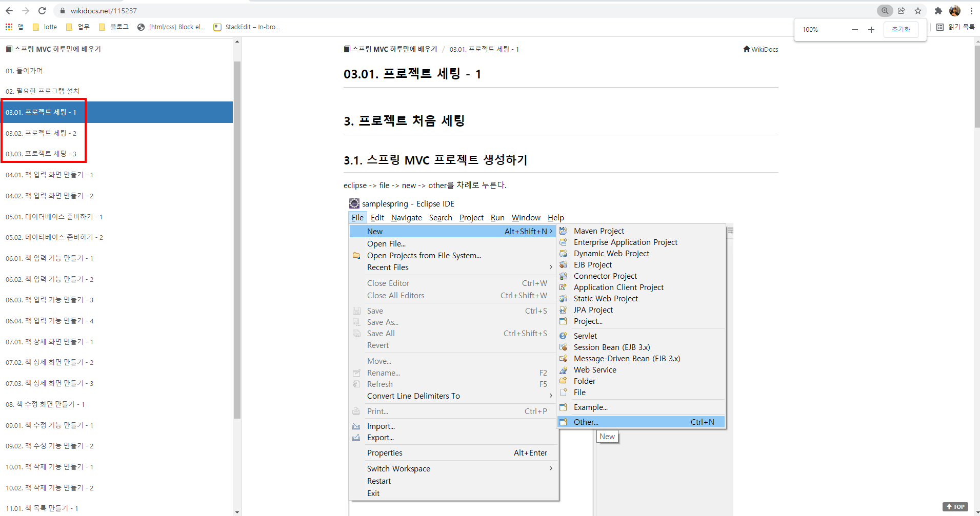
Task: Open the Chrome three-dot menu
Action: click(971, 11)
